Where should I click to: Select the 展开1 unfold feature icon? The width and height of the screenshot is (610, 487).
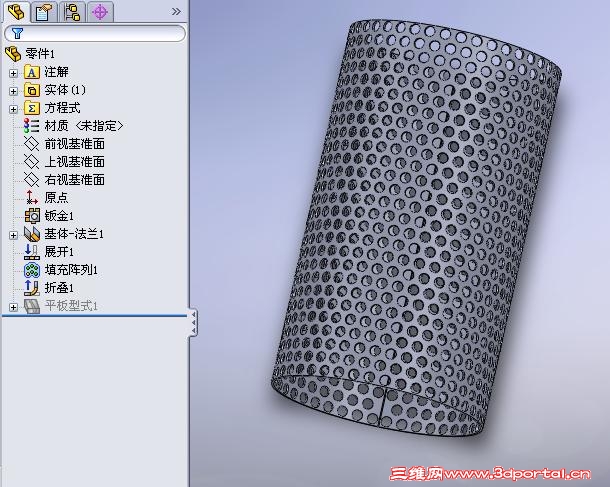[x=32, y=252]
